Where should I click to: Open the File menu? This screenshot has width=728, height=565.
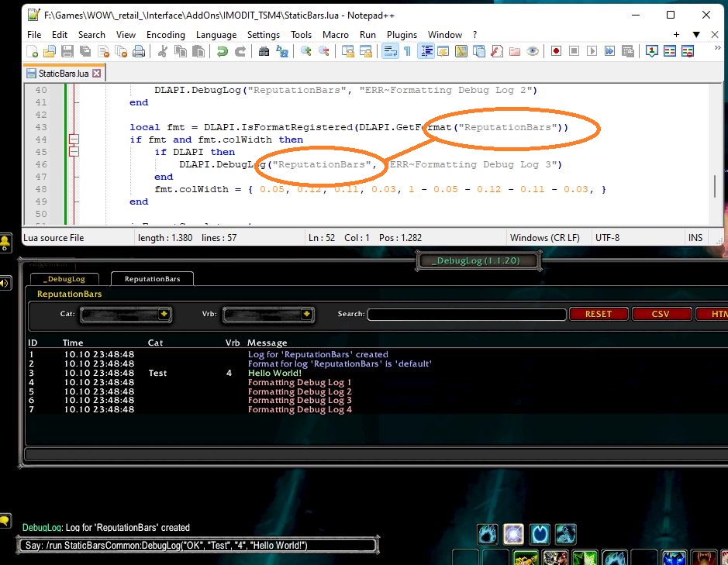click(x=34, y=35)
